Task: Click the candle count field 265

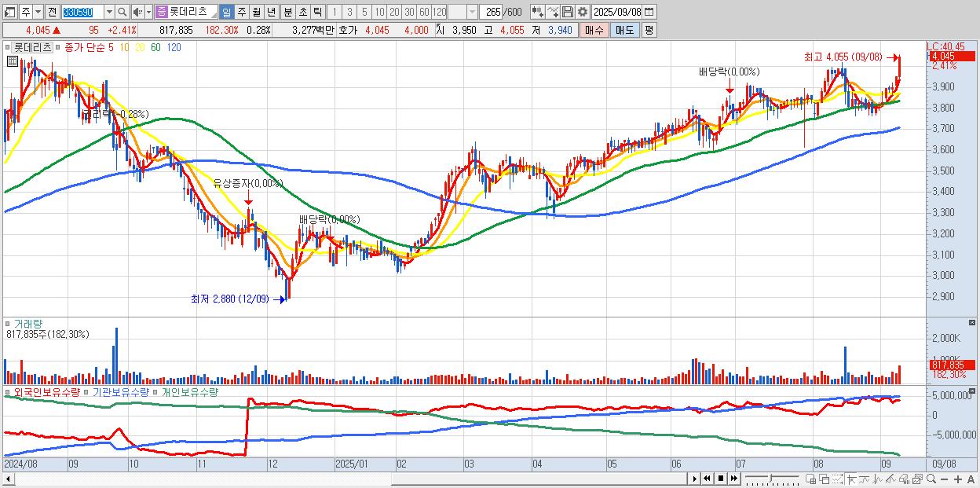Action: (491, 12)
